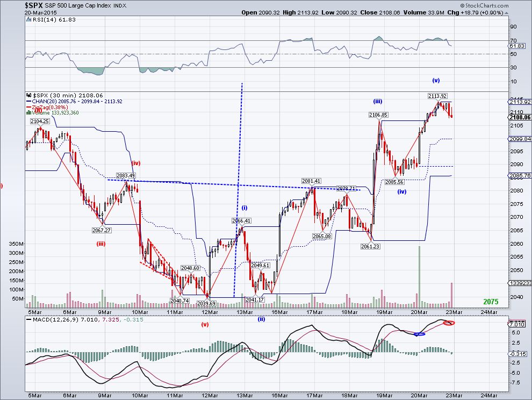532x400 pixels.
Task: Click the High 2113.92 header value
Action: click(300, 12)
